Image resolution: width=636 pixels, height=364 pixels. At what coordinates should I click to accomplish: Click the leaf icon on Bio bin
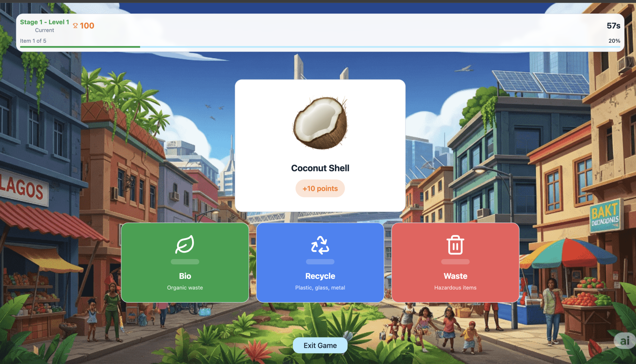(185, 244)
